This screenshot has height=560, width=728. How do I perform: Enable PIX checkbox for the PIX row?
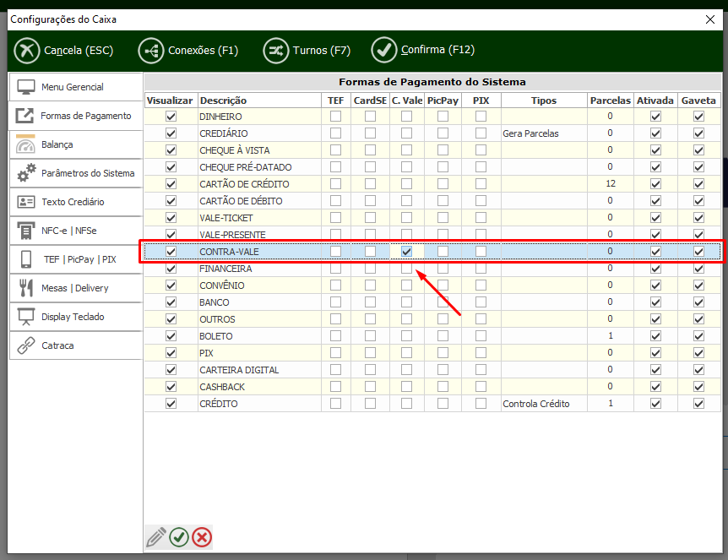coord(481,353)
